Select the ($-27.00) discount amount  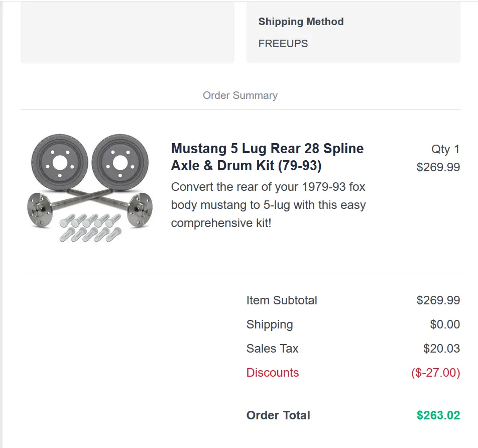[436, 373]
